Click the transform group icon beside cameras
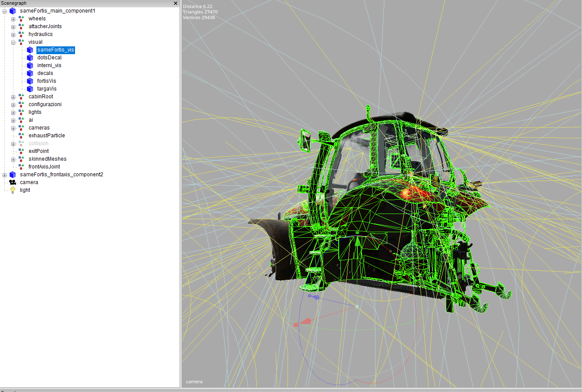The image size is (582, 392). 21,128
